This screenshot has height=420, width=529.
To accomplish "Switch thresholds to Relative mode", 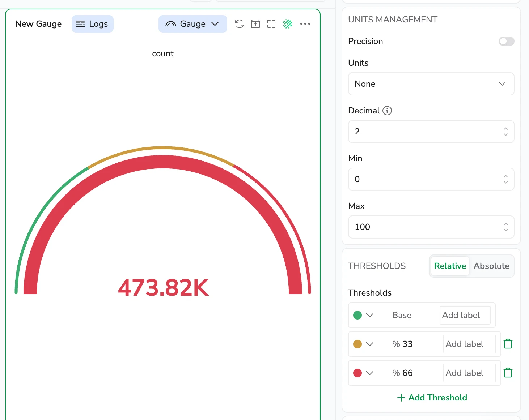I will point(450,266).
